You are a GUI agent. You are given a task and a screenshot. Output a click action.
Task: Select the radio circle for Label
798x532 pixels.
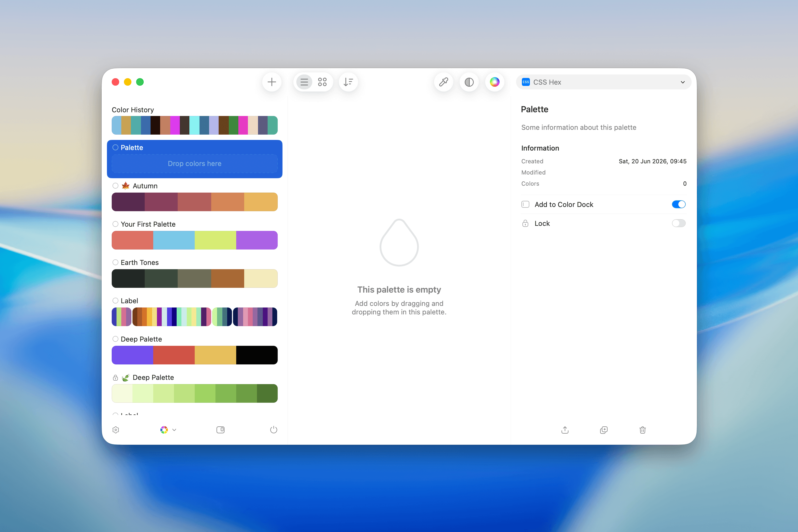115,301
